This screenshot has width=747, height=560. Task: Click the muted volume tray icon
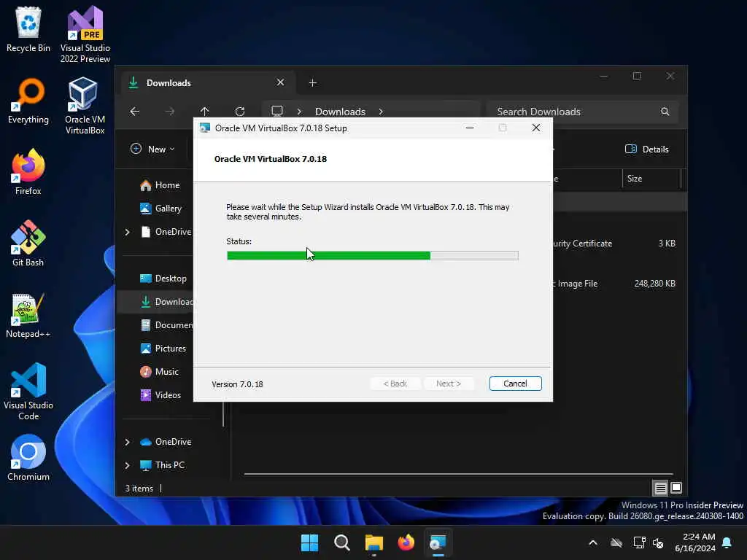(x=658, y=542)
